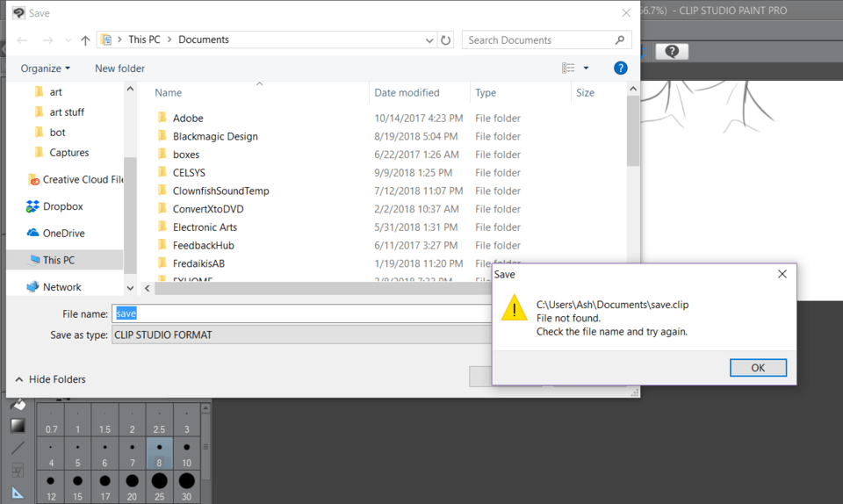843x504 pixels.
Task: Select the Ruler tool in Clip Studio
Action: 18,493
